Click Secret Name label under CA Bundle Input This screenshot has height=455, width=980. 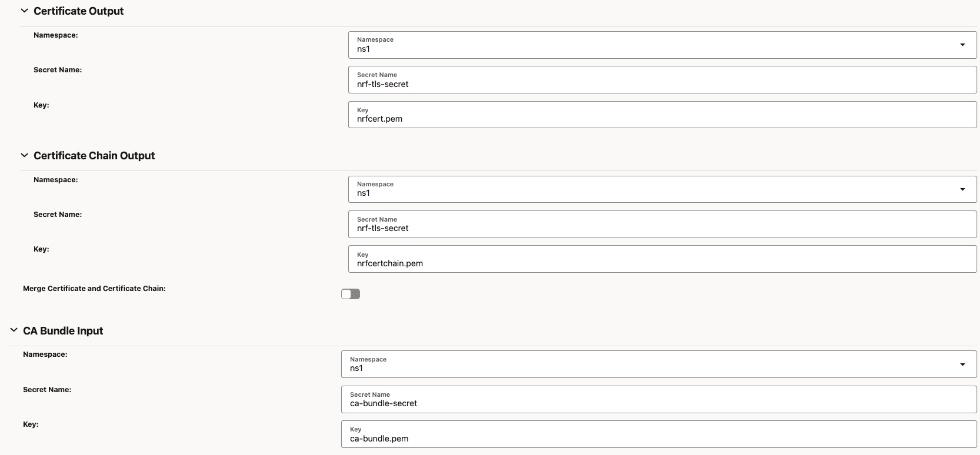47,390
